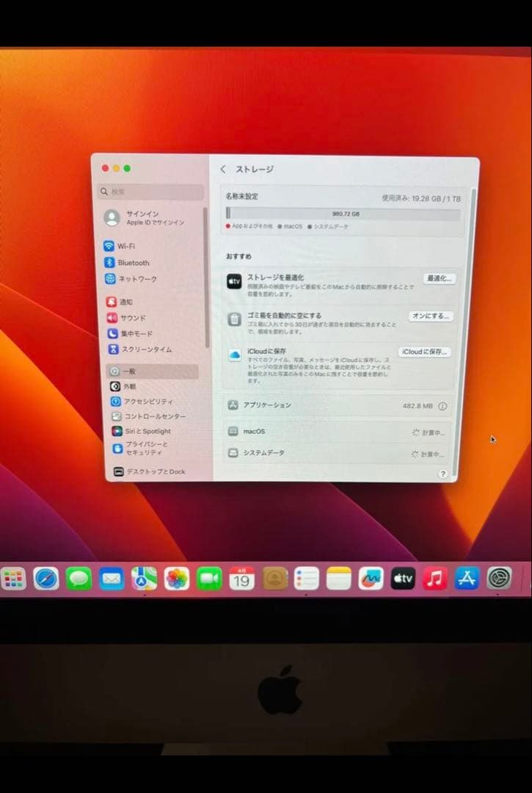The height and width of the screenshot is (793, 532).
Task: Click the 検索 search field
Action: (150, 192)
